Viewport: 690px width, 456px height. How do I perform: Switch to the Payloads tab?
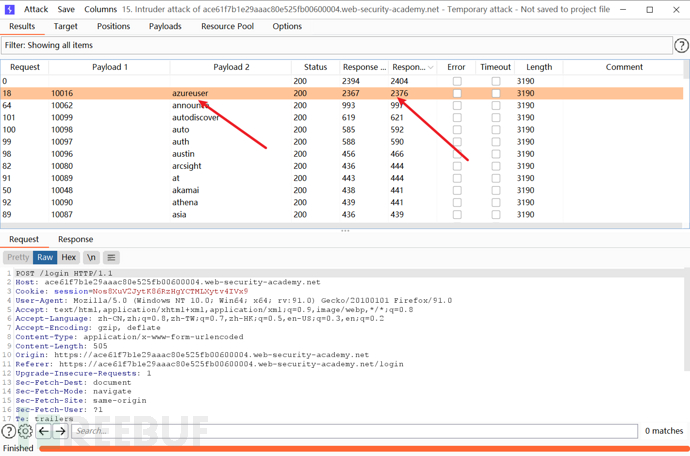pyautogui.click(x=165, y=27)
